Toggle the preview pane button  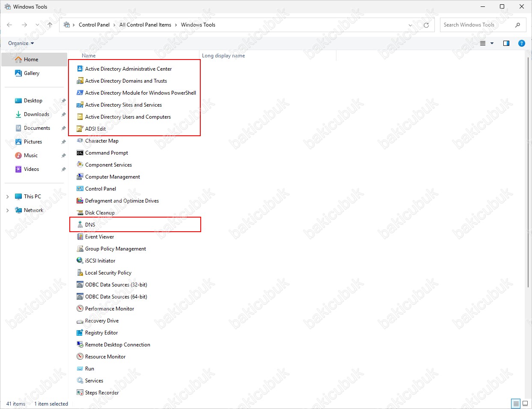506,43
